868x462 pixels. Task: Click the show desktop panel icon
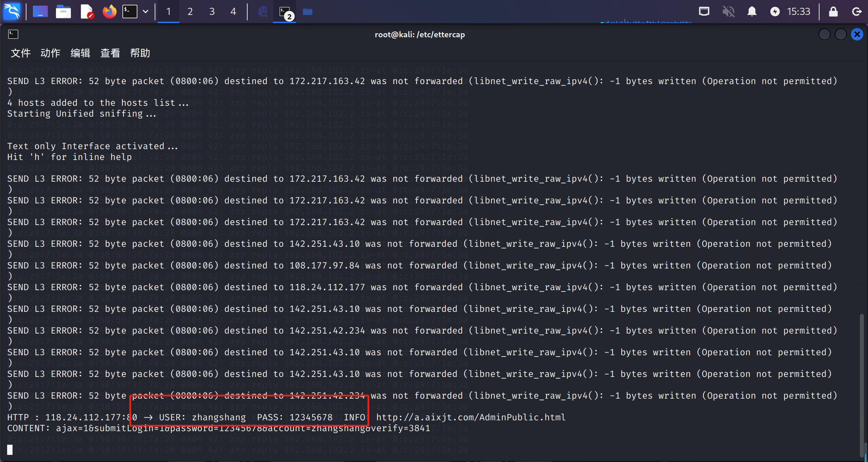coord(40,12)
